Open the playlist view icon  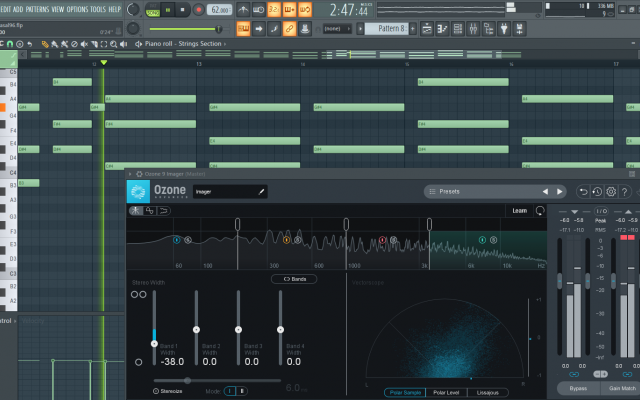click(427, 29)
